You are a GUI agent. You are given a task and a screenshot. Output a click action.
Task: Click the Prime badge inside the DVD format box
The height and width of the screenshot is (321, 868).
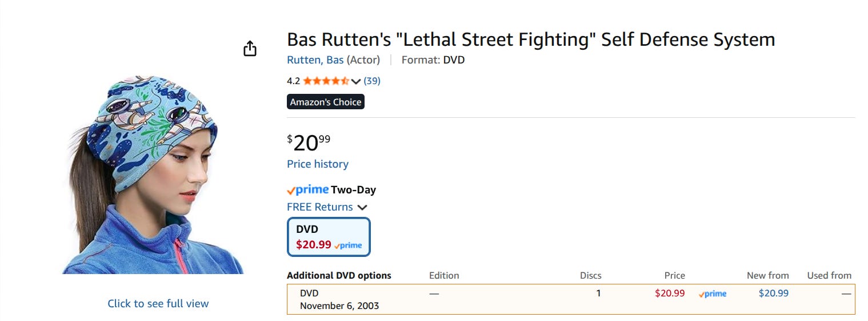tap(348, 245)
